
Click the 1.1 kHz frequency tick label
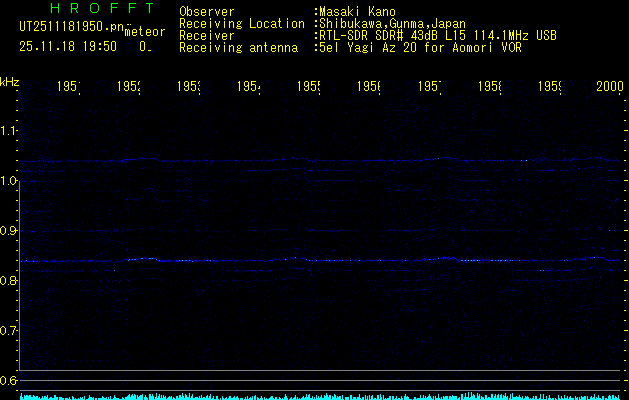click(x=9, y=131)
